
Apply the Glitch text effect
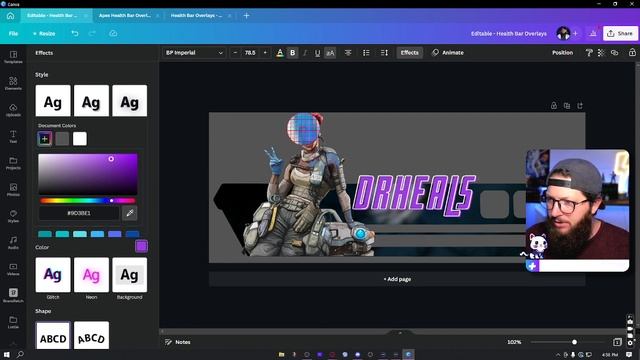click(x=53, y=275)
